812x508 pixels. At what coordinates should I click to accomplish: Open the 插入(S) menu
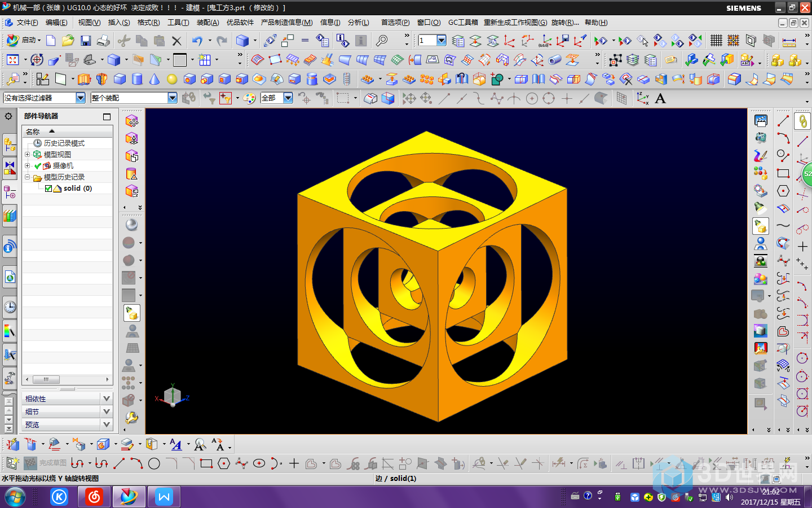(119, 23)
